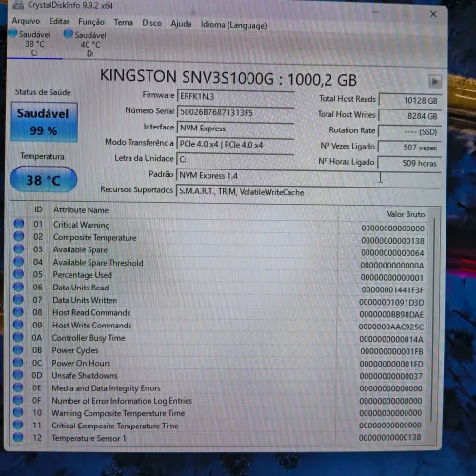Click raw value 0000001441F3F

(392, 290)
